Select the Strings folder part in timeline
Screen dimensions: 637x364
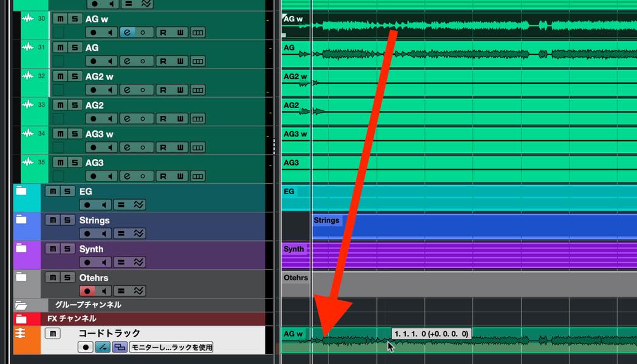click(x=474, y=226)
